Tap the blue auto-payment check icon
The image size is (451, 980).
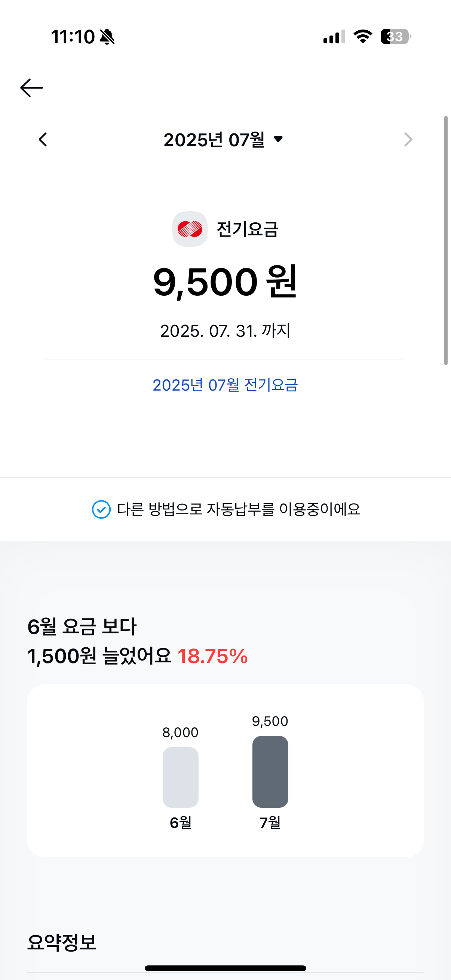click(x=101, y=509)
